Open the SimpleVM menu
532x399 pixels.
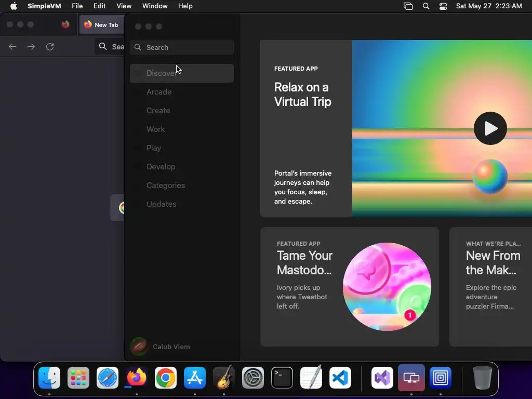coord(44,6)
